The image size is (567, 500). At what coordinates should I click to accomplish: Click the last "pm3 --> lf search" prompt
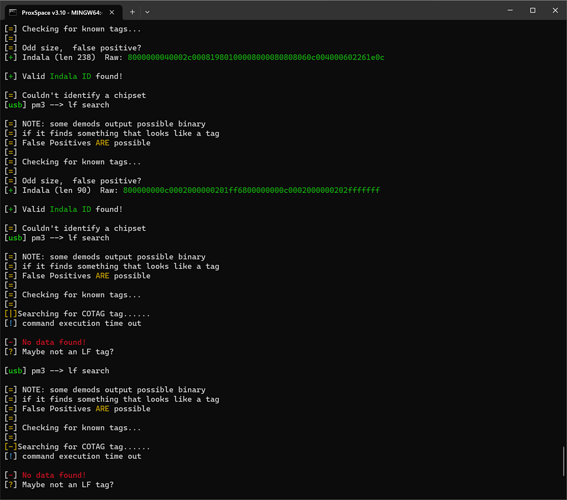click(70, 371)
